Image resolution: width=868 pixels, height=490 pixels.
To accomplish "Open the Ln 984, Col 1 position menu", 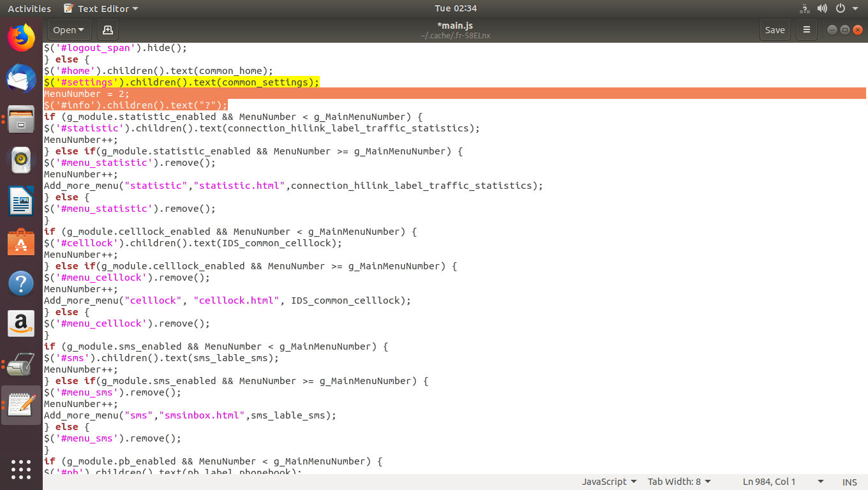I will (x=783, y=482).
